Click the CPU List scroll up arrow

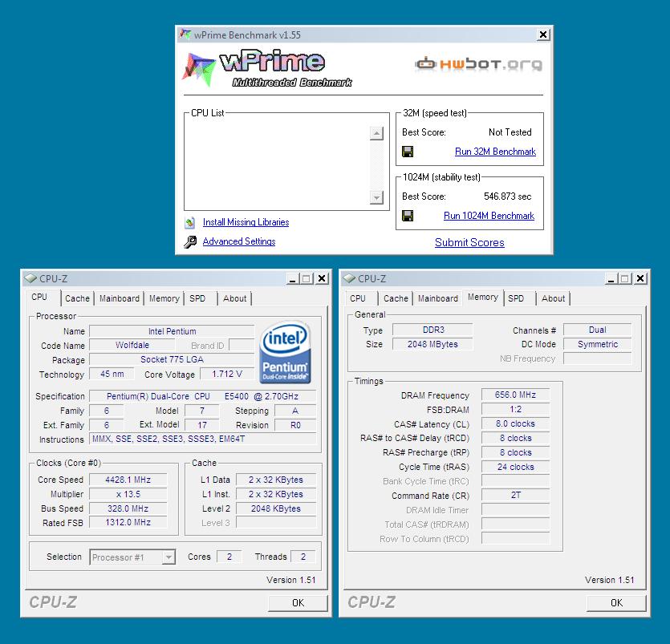click(376, 133)
